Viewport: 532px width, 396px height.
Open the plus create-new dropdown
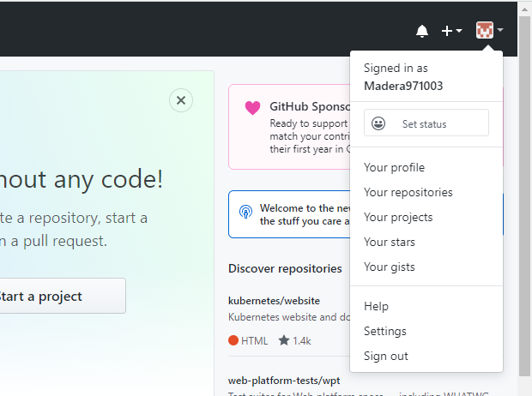pos(451,31)
